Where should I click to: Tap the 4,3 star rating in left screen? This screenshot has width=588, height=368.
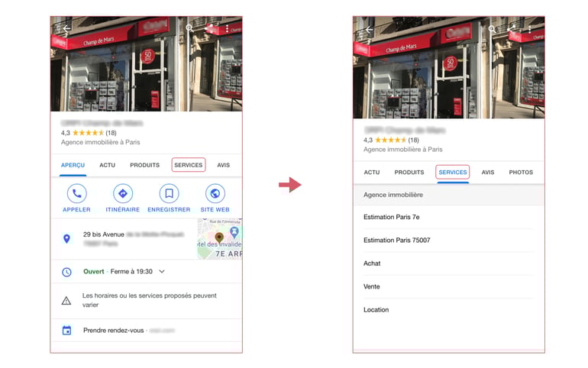point(89,133)
